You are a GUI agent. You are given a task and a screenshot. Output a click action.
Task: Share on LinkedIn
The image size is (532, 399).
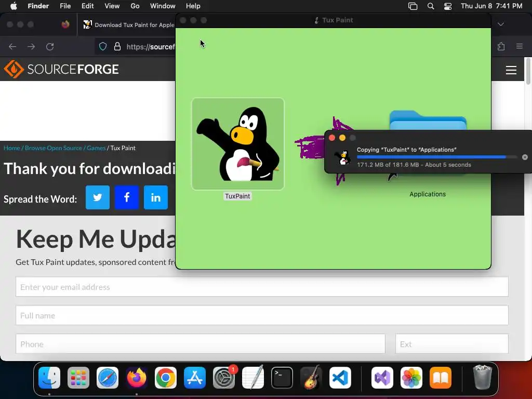point(156,197)
